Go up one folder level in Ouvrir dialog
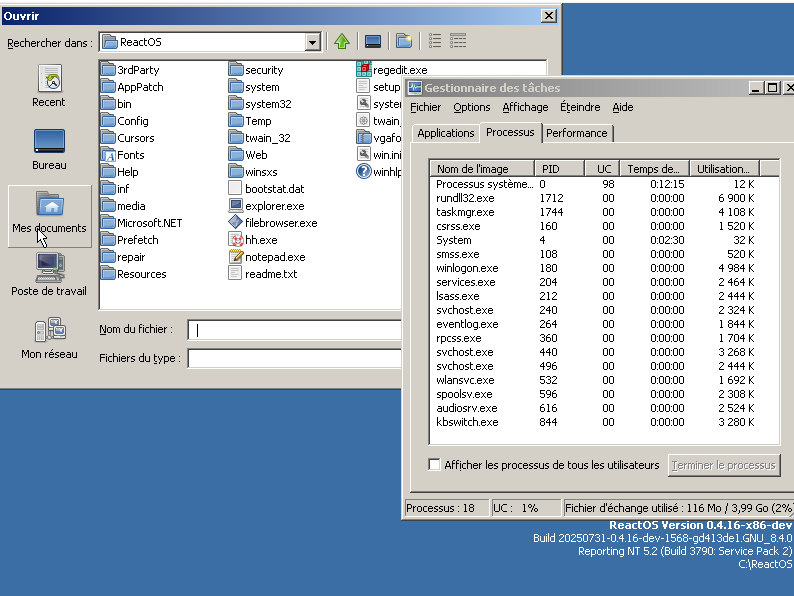The width and height of the screenshot is (794, 596). click(342, 42)
